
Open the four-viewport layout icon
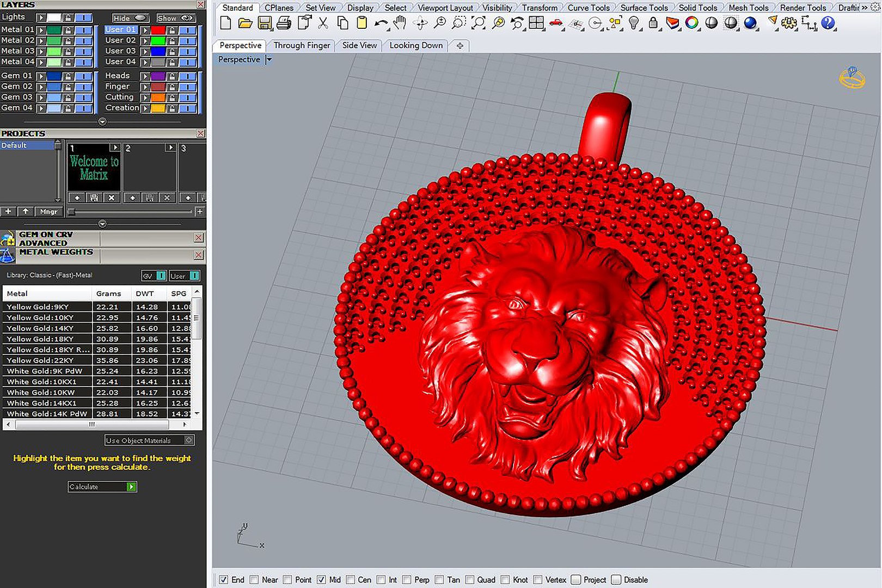537,23
